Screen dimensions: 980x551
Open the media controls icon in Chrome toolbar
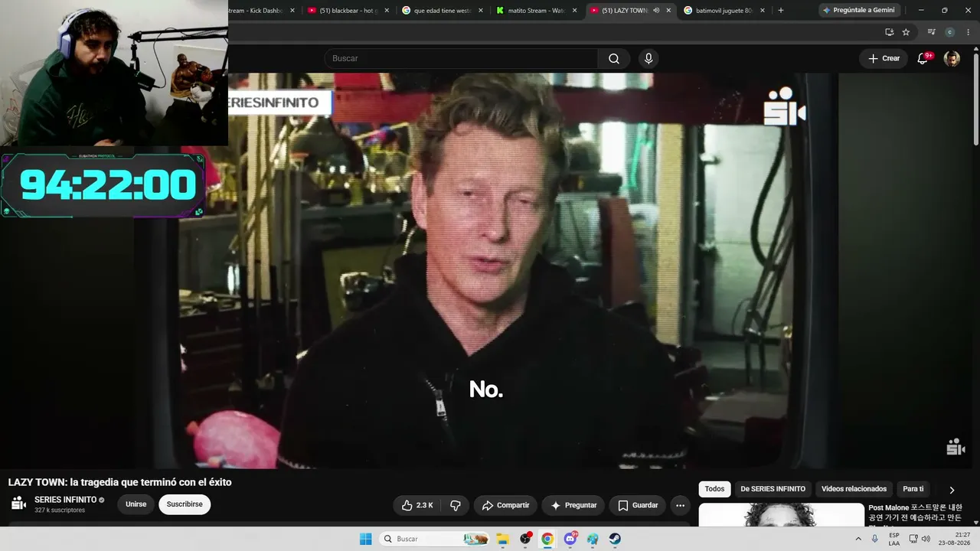click(x=931, y=32)
